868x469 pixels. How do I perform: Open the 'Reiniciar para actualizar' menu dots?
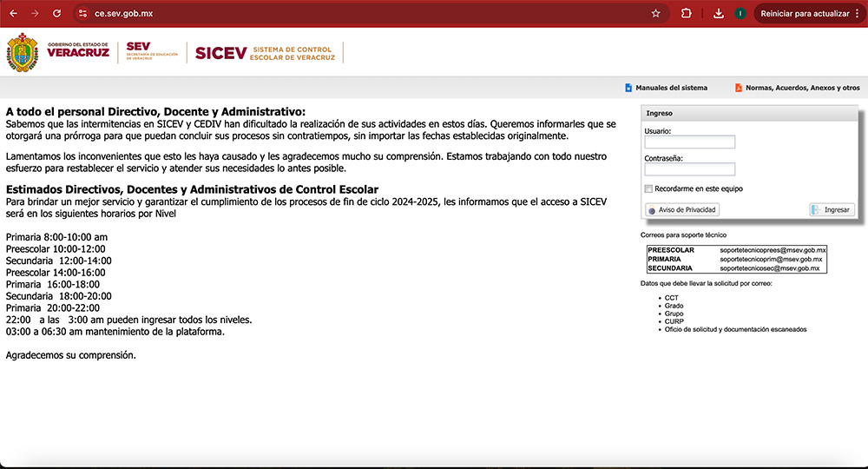click(858, 14)
